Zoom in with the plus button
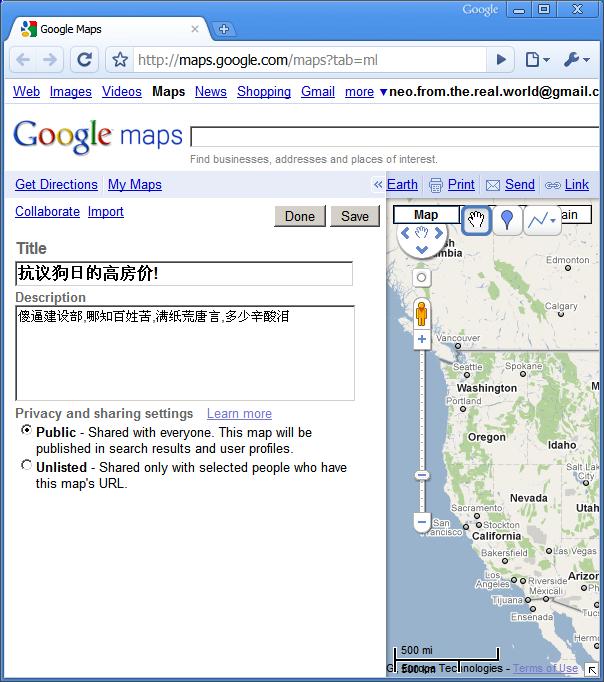Image resolution: width=604 pixels, height=682 pixels. click(x=421, y=339)
